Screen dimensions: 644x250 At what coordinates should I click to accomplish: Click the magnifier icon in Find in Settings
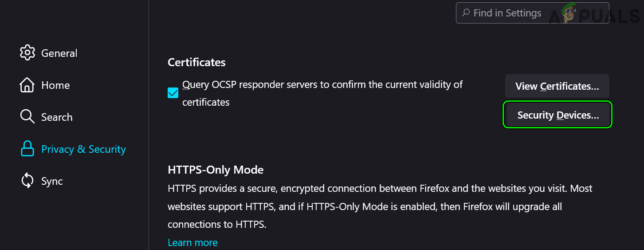(466, 13)
